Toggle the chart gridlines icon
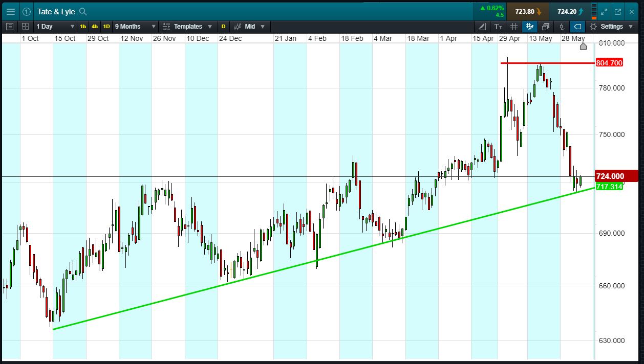Screen dimensions: 644x364 [514, 27]
